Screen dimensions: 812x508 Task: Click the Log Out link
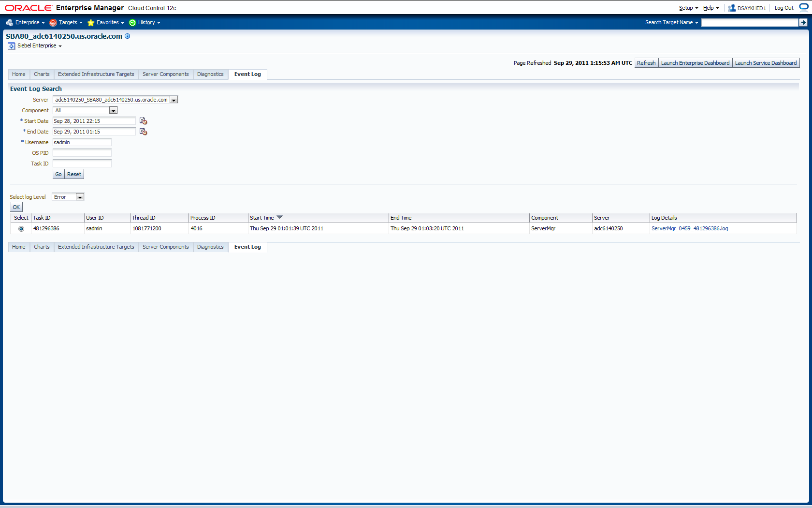click(784, 8)
